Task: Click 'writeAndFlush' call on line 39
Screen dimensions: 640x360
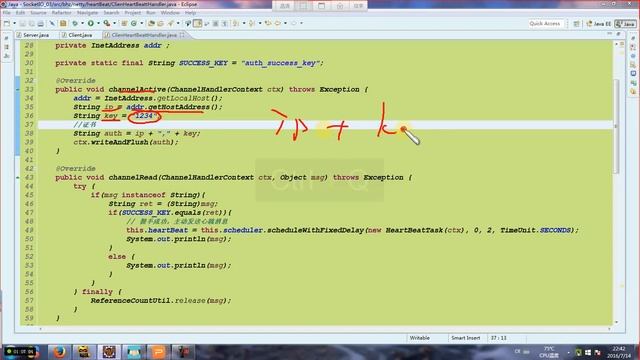Action: (x=120, y=142)
